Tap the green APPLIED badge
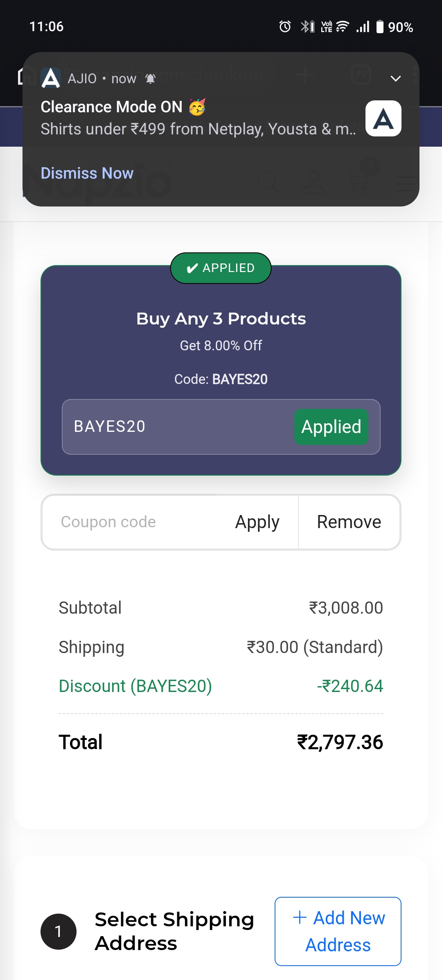Viewport: 442px width, 980px height. pos(221,268)
